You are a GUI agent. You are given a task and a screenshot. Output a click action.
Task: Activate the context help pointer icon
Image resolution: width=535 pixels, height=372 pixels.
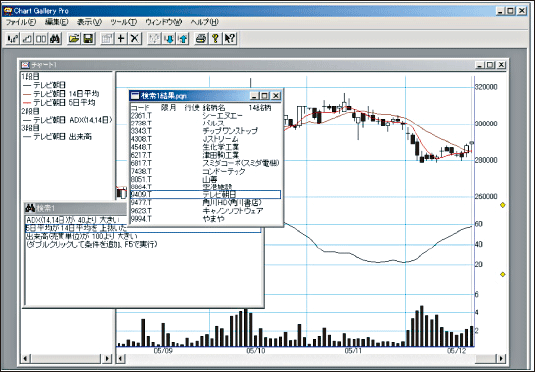coord(230,39)
